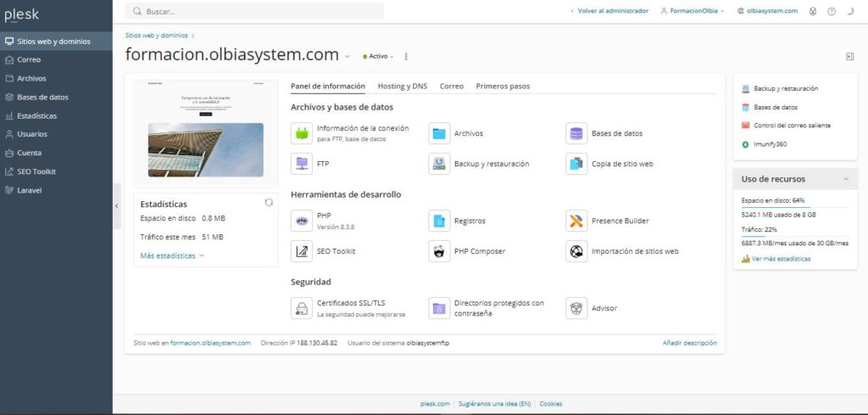
Task: Expand Más estadísticas
Action: point(172,256)
